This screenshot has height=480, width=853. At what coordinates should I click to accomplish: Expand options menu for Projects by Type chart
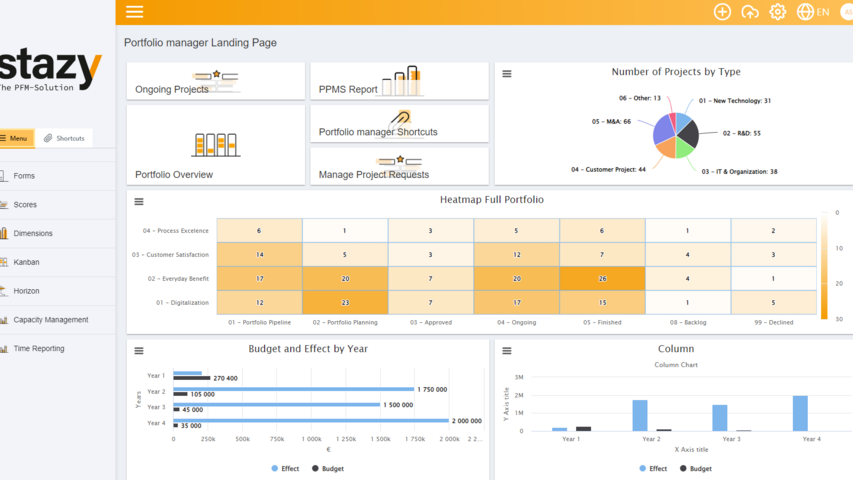[507, 74]
